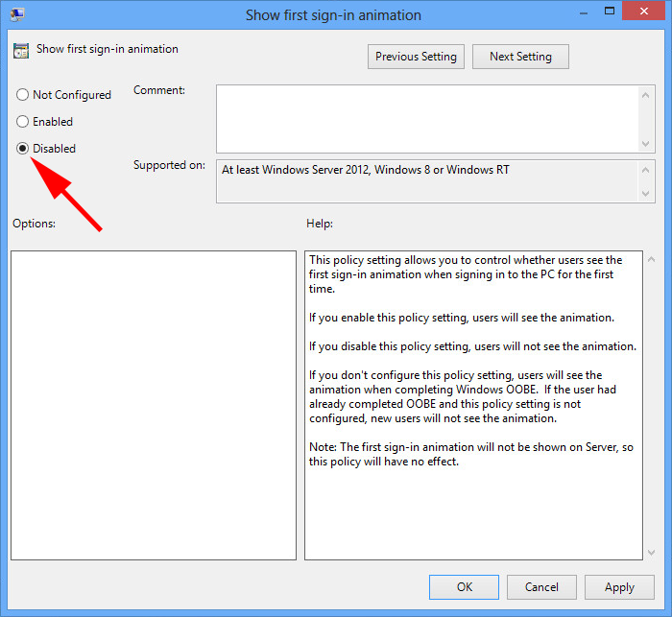Click inside the Comment text box
The image size is (672, 617).
coord(427,119)
